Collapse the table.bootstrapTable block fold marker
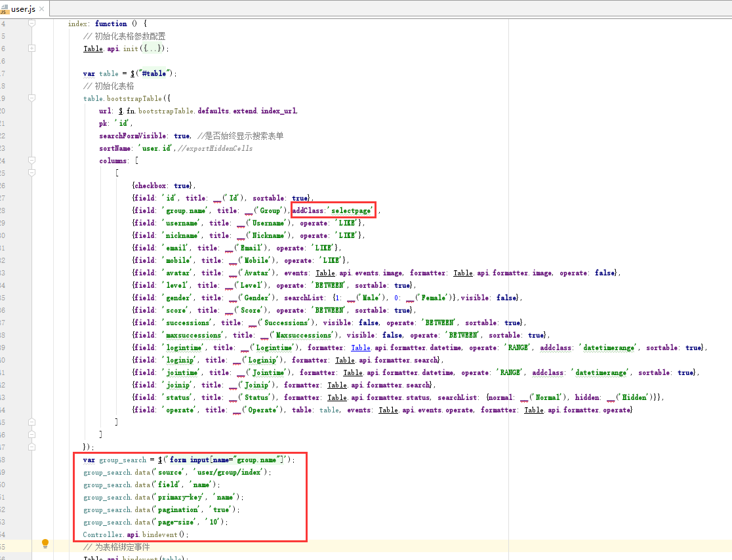732x560 pixels. (31, 98)
